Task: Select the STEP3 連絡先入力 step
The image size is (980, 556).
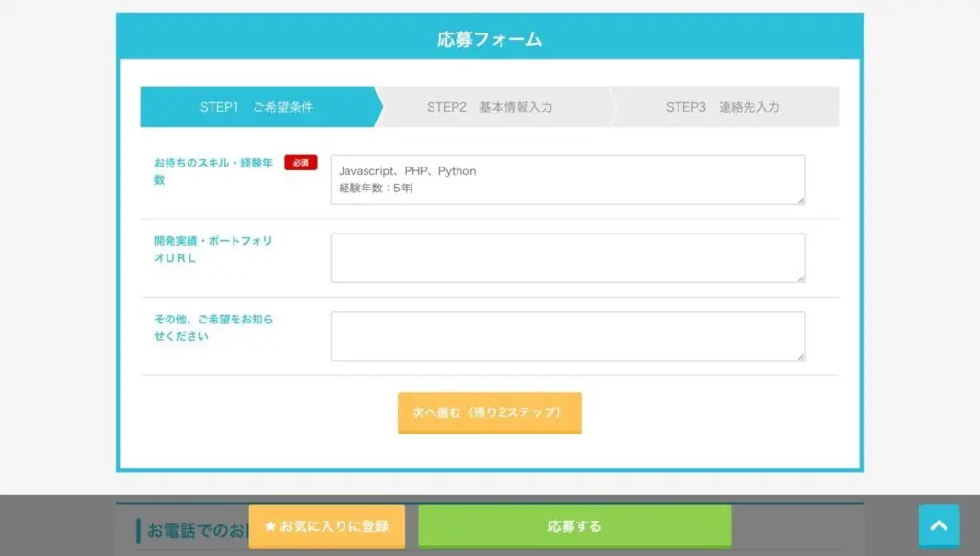Action: tap(724, 107)
